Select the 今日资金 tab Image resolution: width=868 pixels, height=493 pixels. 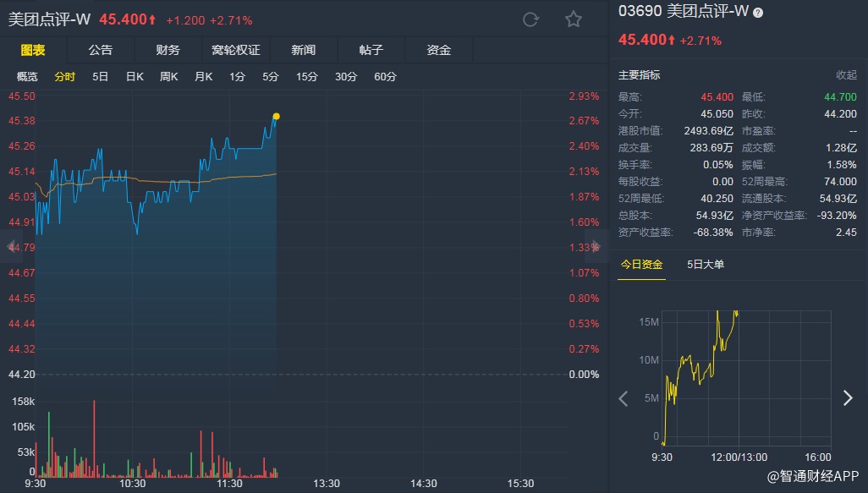click(641, 265)
